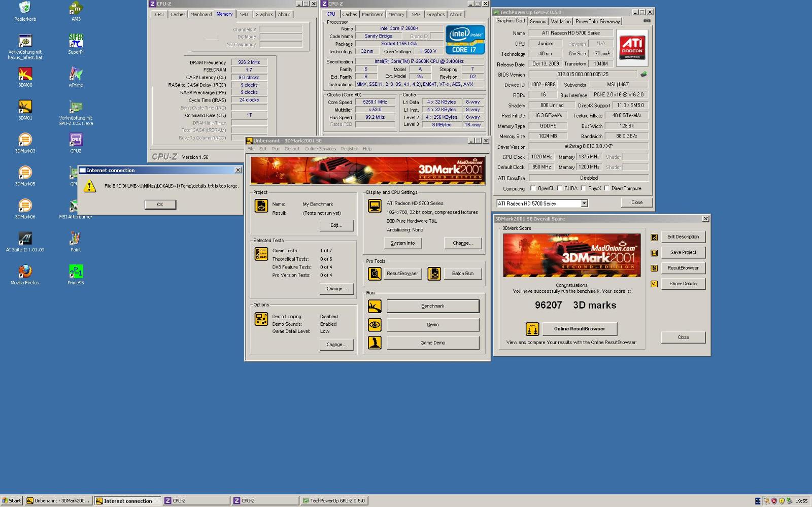Click the Benchmark button in 3DMark2001
812x507 pixels.
pos(433,306)
